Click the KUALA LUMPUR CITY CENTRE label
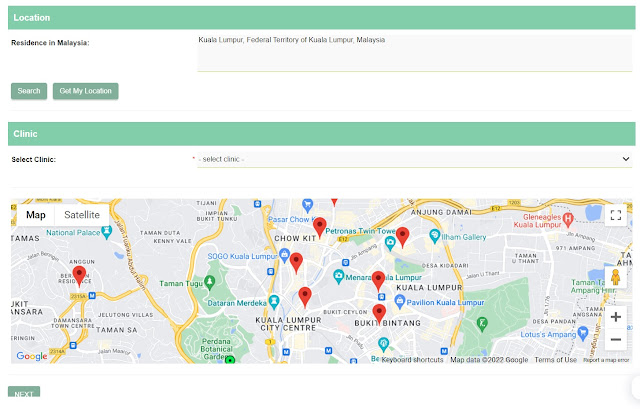Screen dimensions: 640x409 coord(289,324)
